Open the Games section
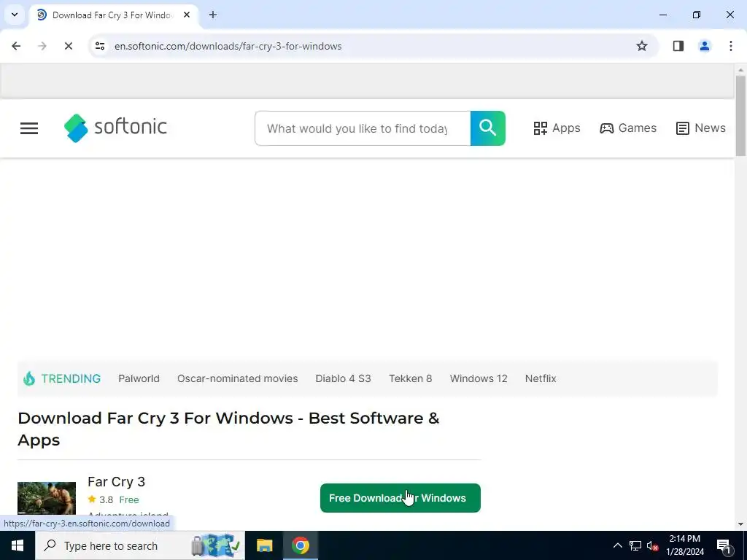 point(628,128)
